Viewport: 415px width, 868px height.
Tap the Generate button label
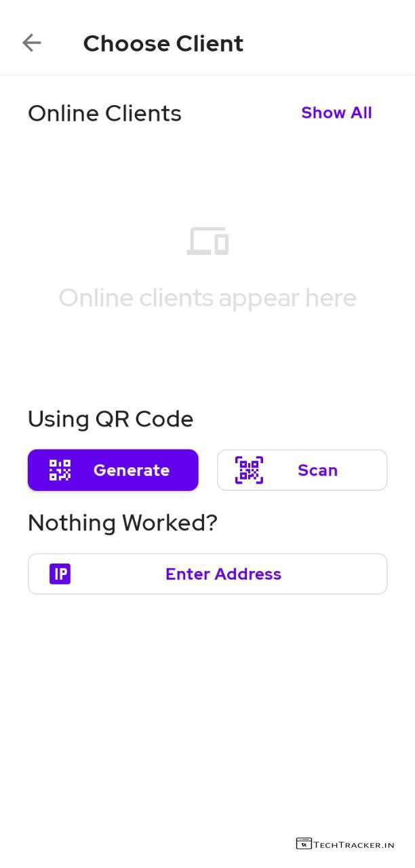132,470
